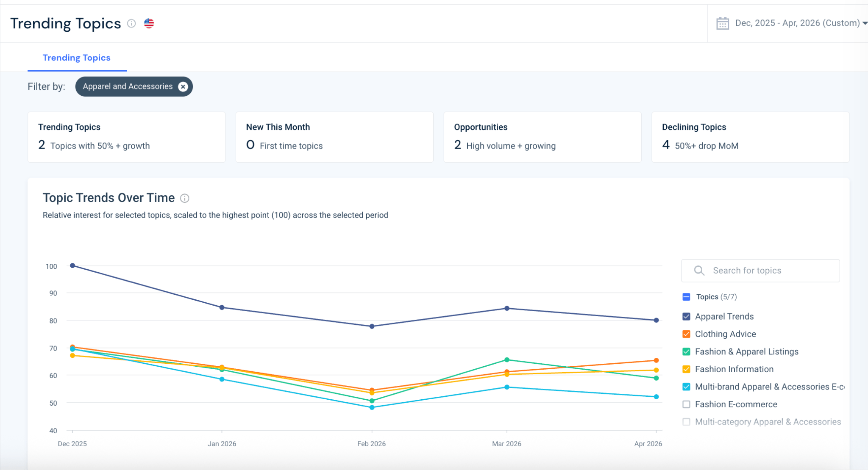Expand the Dec 2025 - Apr 2026 date dropdown

tap(801, 23)
